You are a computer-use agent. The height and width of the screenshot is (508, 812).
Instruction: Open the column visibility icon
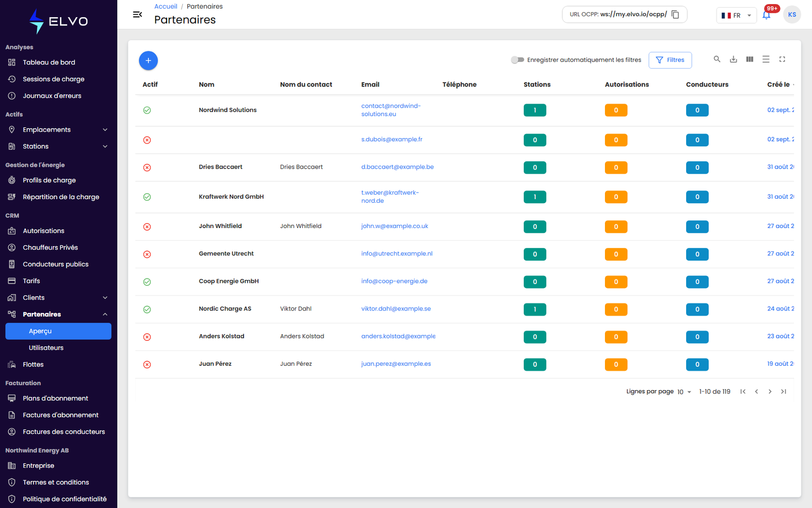pyautogui.click(x=750, y=59)
